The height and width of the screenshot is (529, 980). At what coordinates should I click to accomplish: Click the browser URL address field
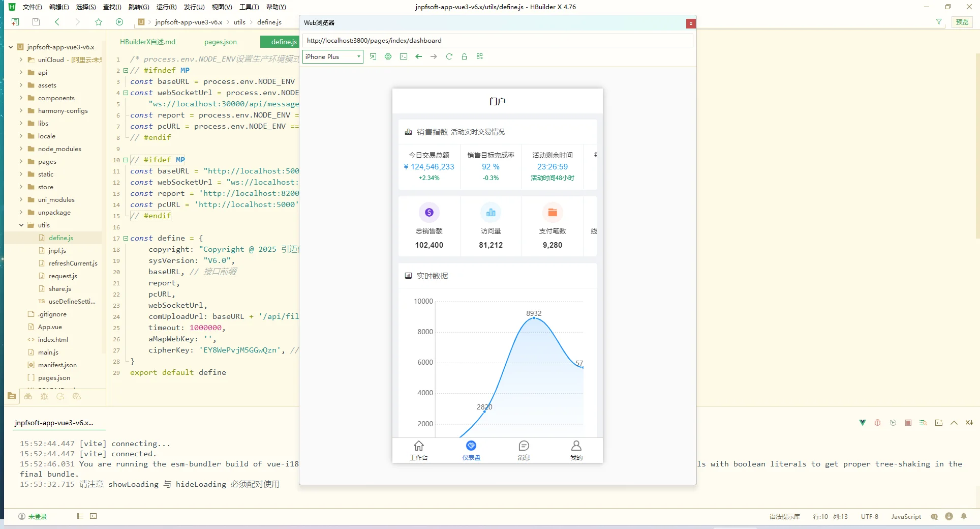pyautogui.click(x=498, y=40)
